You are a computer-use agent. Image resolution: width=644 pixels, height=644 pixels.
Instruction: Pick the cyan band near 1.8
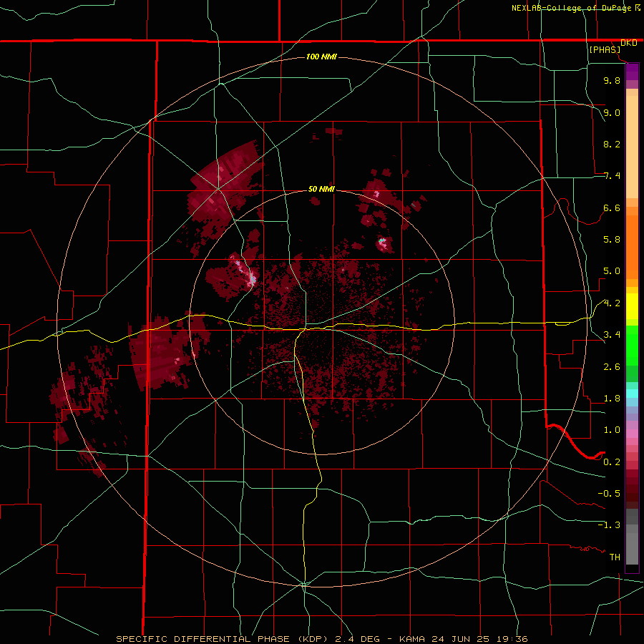click(x=632, y=394)
